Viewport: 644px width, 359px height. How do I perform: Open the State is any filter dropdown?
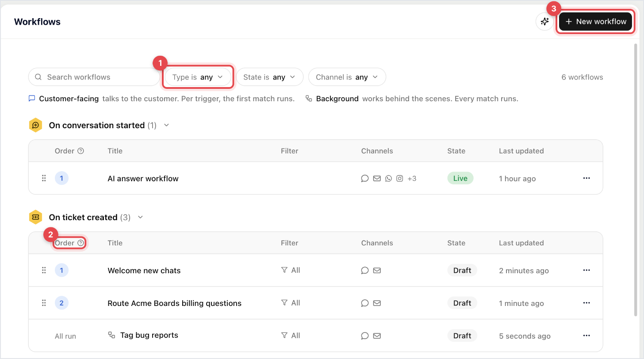click(x=269, y=77)
